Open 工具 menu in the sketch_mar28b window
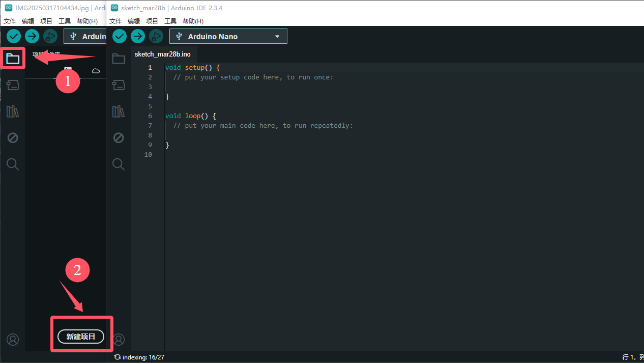This screenshot has height=363, width=644. (x=170, y=21)
